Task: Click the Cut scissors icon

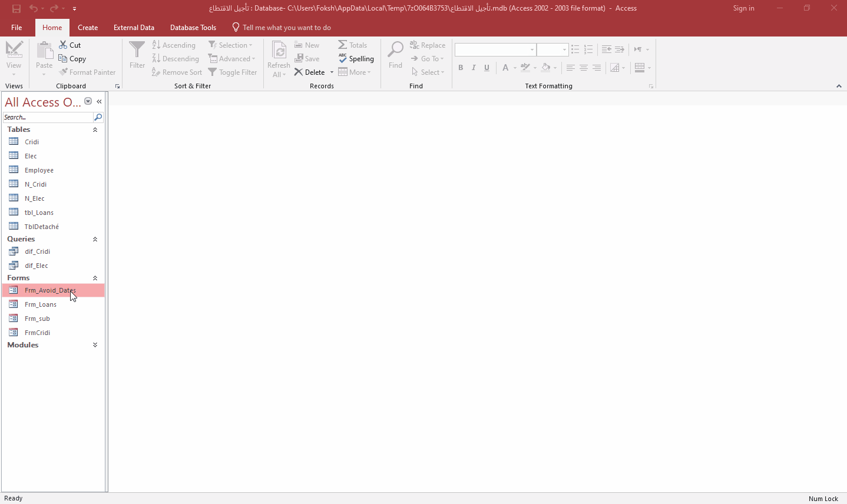Action: pyautogui.click(x=63, y=45)
